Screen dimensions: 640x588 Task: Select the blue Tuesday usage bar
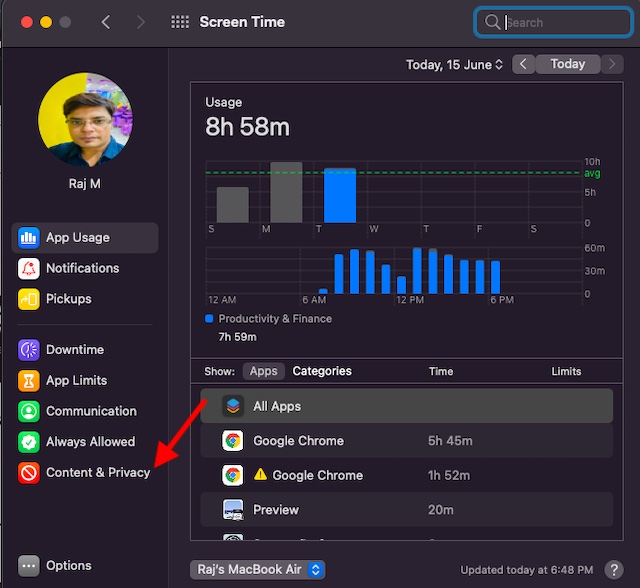click(340, 195)
